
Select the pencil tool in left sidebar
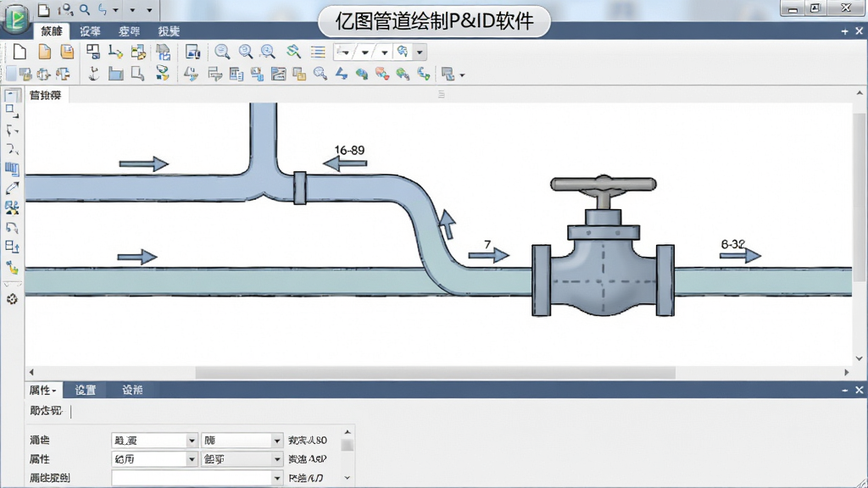point(12,188)
